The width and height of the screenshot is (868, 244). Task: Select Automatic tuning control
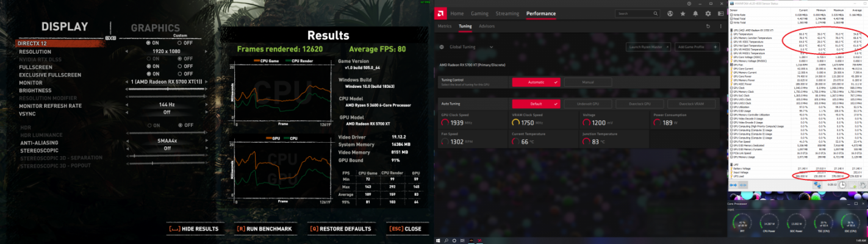coord(536,82)
